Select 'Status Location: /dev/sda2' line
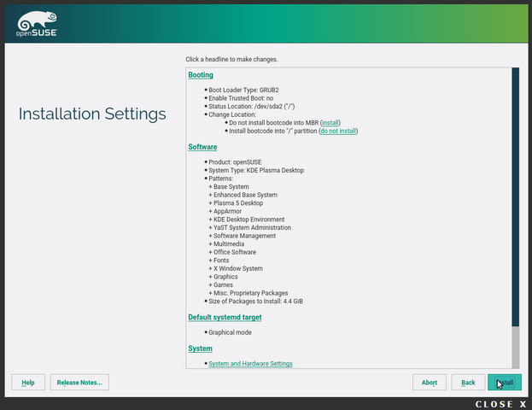The image size is (532, 410). [x=251, y=106]
